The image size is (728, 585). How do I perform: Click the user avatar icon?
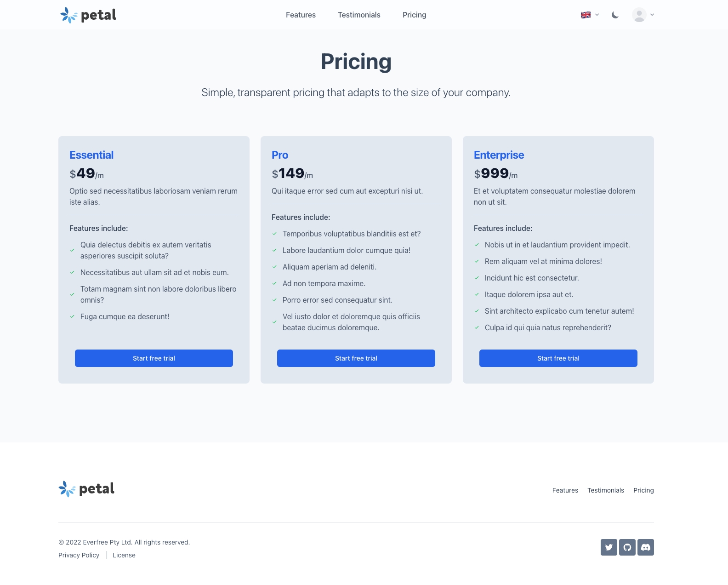pos(639,15)
